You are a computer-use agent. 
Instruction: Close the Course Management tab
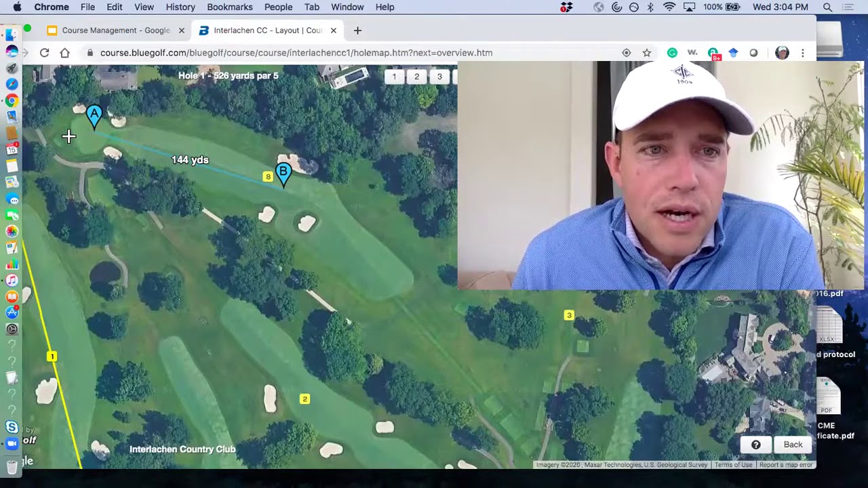(182, 30)
